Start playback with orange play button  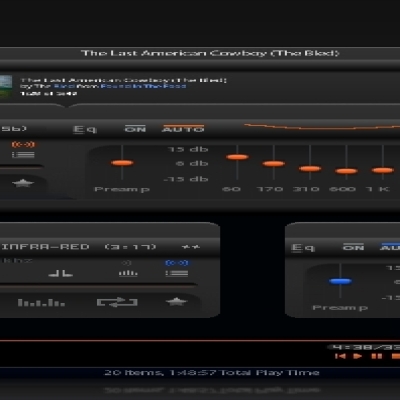pos(358,356)
